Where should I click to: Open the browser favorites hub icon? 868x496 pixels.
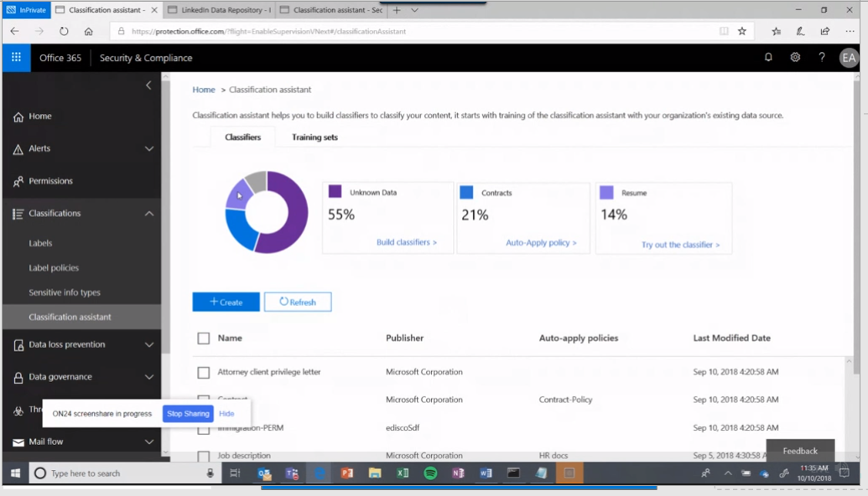pos(776,32)
